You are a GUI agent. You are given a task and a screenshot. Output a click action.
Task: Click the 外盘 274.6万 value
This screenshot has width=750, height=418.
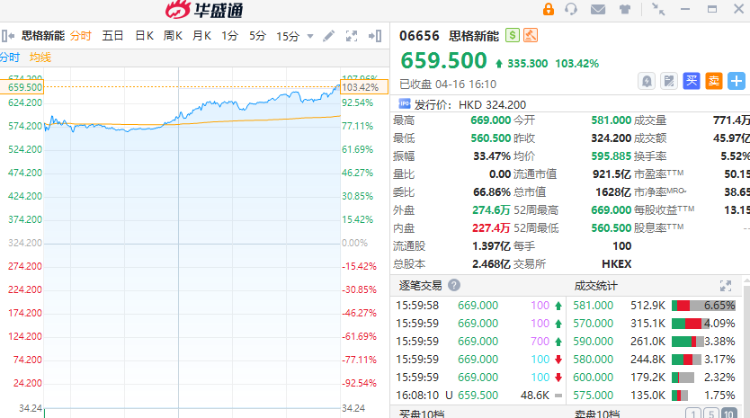coord(491,210)
